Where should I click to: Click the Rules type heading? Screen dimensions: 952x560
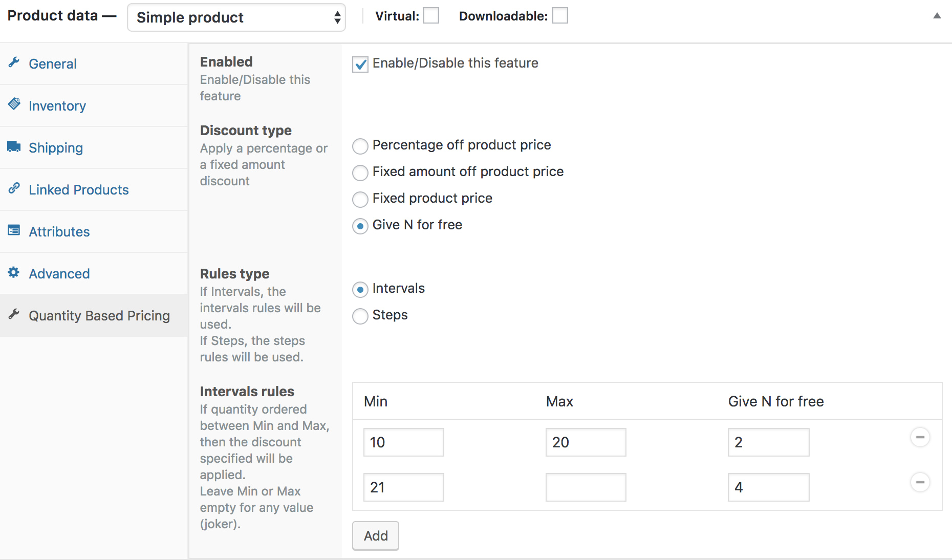click(x=234, y=274)
